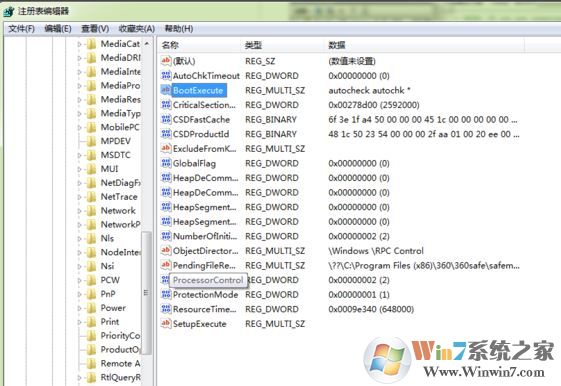Viewport: 561px width, 386px height.
Task: Select the NodeInte tree key
Action: [x=121, y=253]
